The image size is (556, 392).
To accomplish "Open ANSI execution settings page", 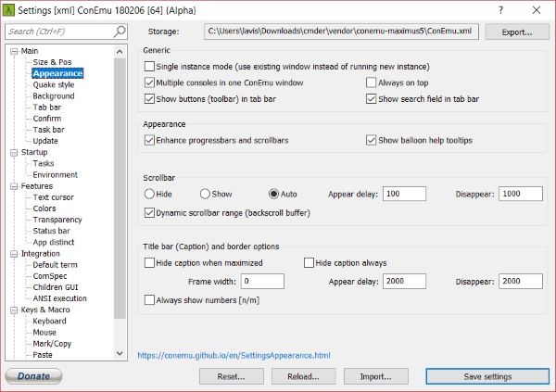I will click(59, 298).
